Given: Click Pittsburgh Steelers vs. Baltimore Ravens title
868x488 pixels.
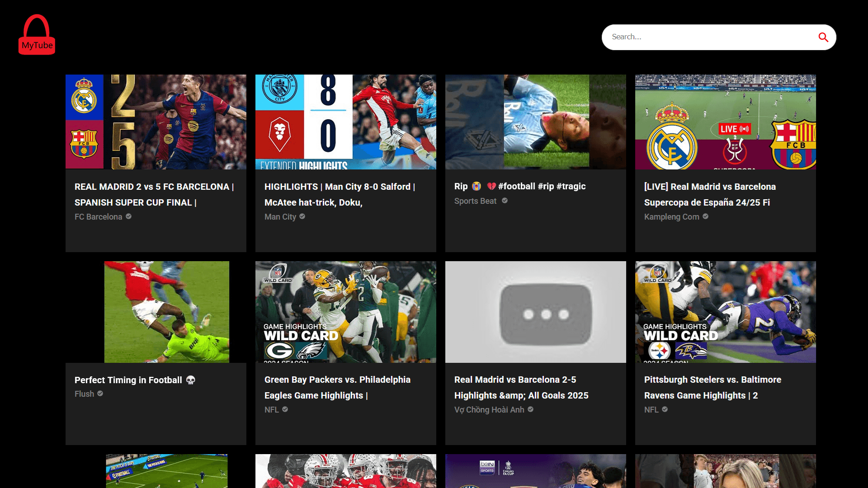Looking at the screenshot, I should pos(712,387).
